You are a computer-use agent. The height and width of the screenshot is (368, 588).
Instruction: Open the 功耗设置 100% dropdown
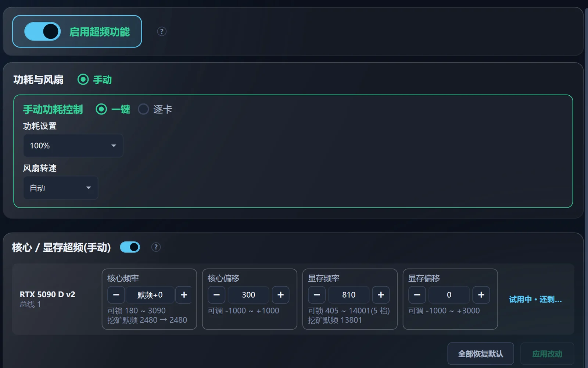coord(73,146)
